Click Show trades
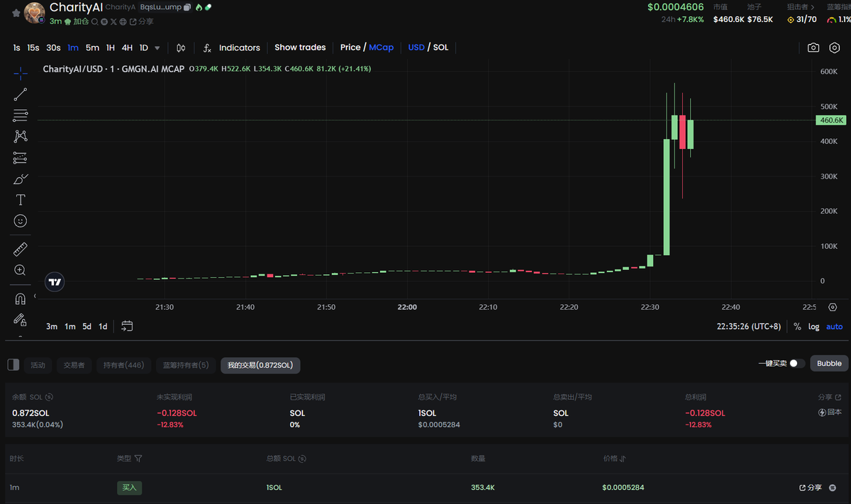 point(300,47)
